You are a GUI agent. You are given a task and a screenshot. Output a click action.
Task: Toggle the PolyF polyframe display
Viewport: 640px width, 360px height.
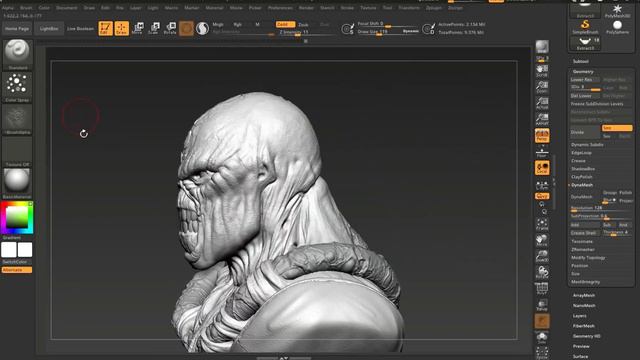tap(542, 289)
